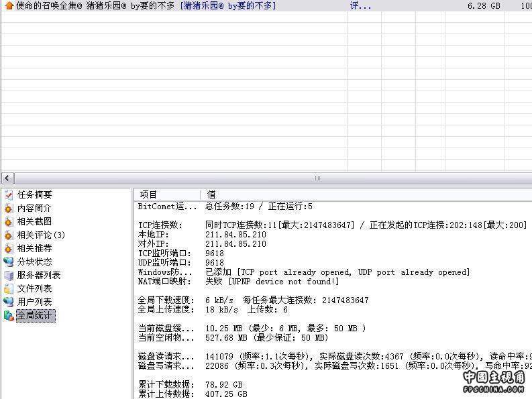
Task: Click the 磁盘写请求... row label
Action: [166, 365]
